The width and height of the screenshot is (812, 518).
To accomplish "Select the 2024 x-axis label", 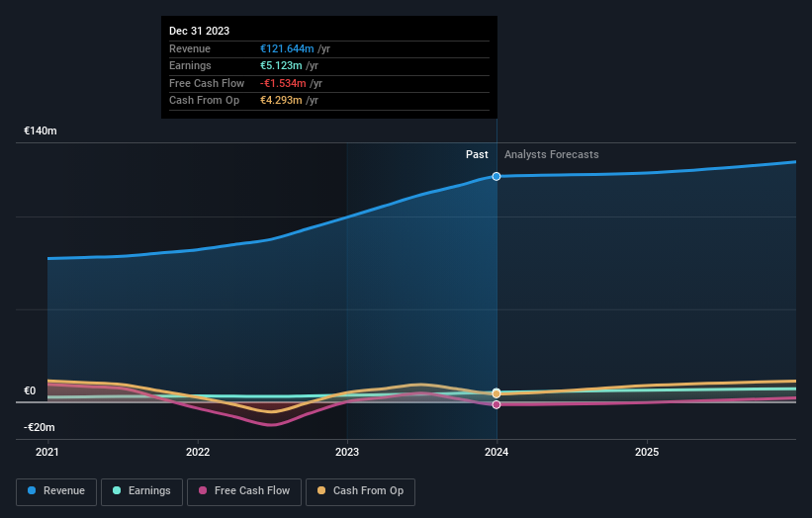I will 496,453.
